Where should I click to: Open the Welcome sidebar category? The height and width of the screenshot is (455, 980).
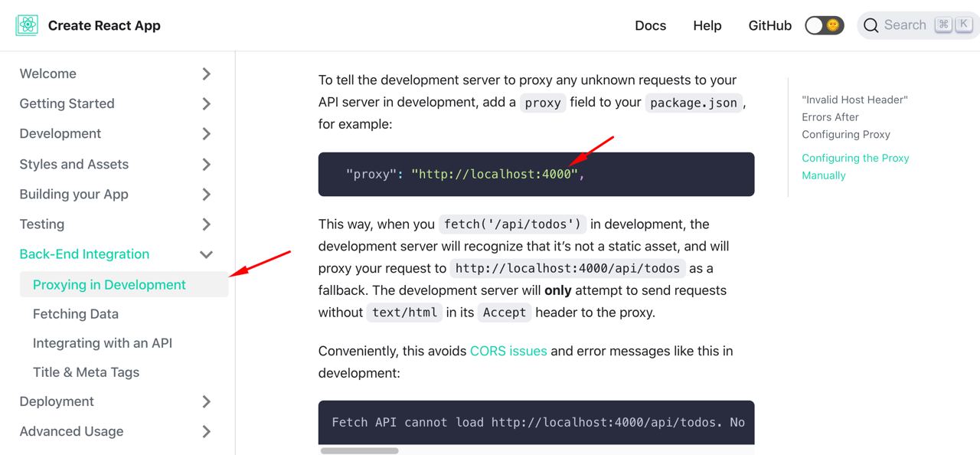pyautogui.click(x=47, y=74)
